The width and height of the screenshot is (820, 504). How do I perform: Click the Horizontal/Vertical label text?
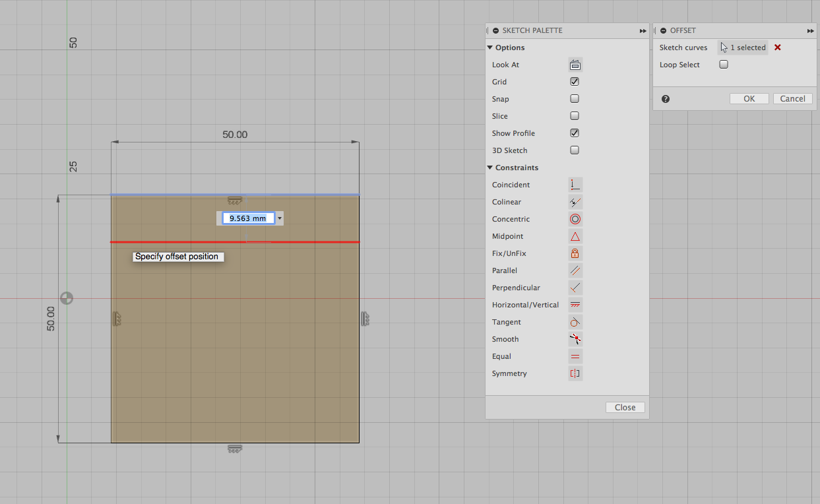point(525,305)
